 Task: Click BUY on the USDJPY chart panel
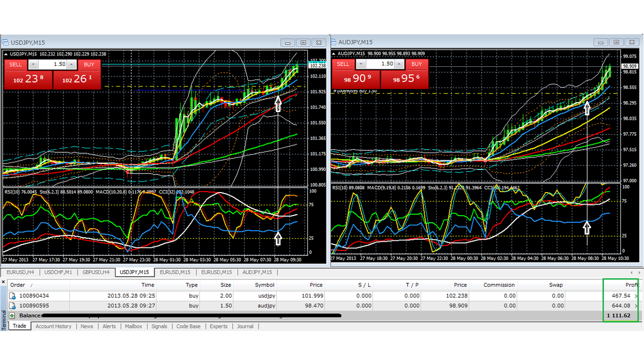coord(89,64)
